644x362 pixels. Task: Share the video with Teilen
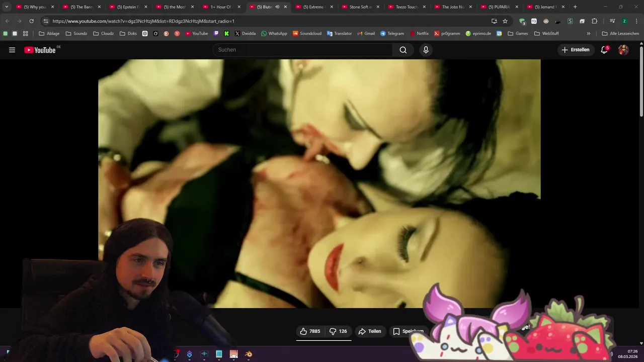[x=370, y=331]
